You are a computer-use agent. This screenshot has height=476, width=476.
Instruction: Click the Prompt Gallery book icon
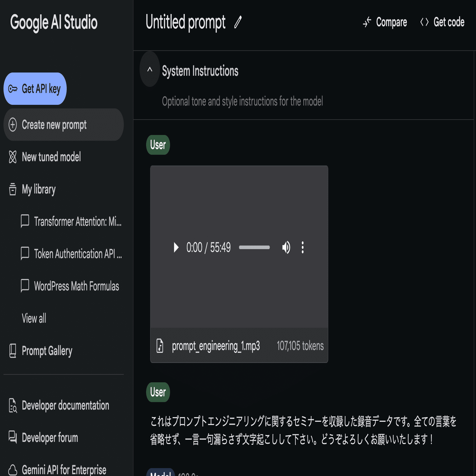point(13,351)
